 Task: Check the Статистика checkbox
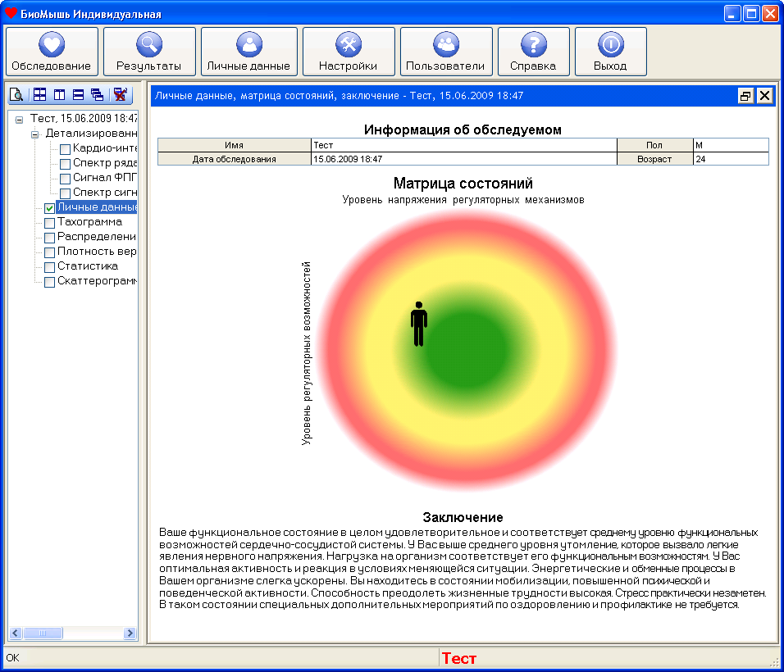[x=49, y=267]
